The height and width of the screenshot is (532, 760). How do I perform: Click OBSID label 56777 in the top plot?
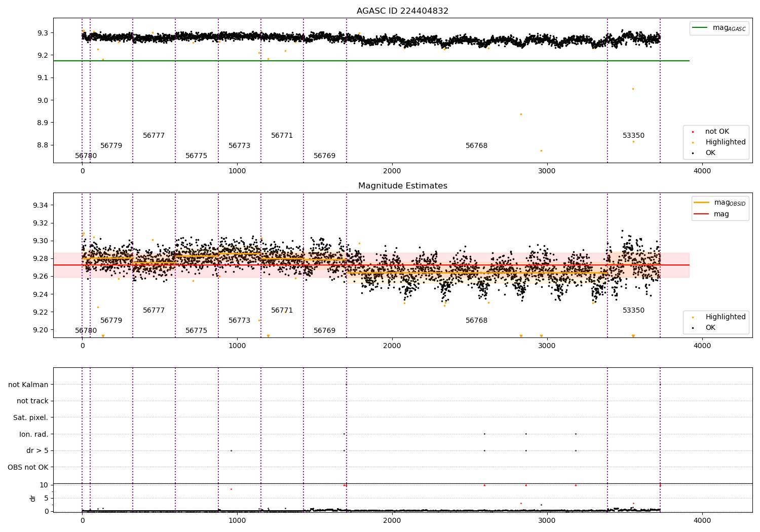pyautogui.click(x=154, y=135)
